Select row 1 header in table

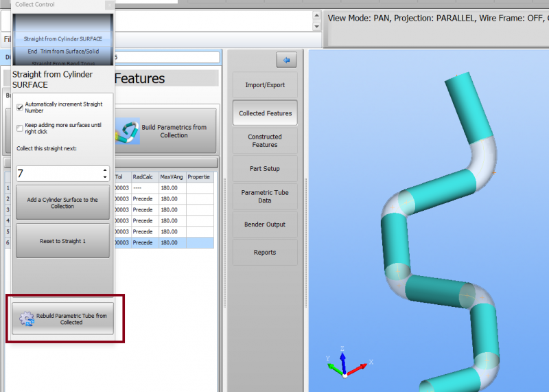8,188
